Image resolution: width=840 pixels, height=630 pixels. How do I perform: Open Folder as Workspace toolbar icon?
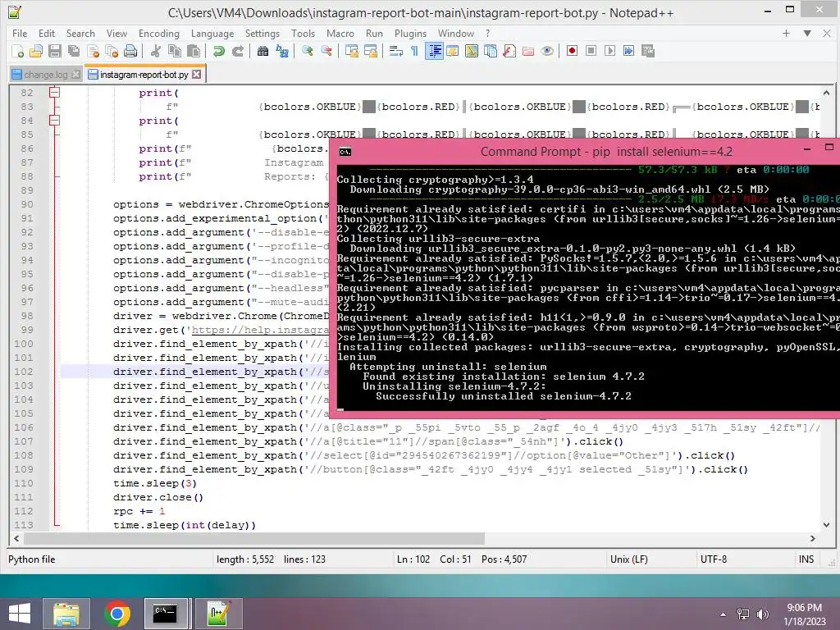coord(528,51)
